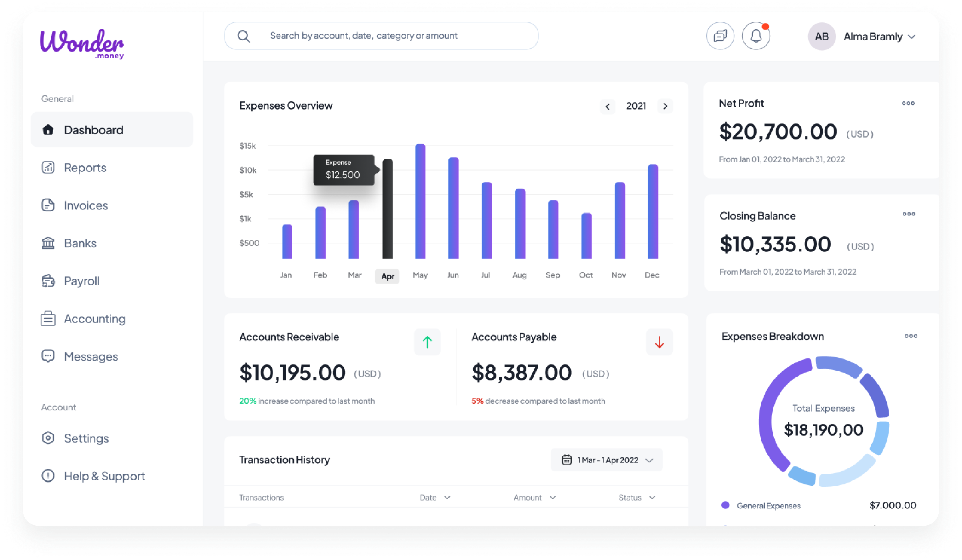
Task: Click the Banks building icon
Action: pyautogui.click(x=48, y=243)
